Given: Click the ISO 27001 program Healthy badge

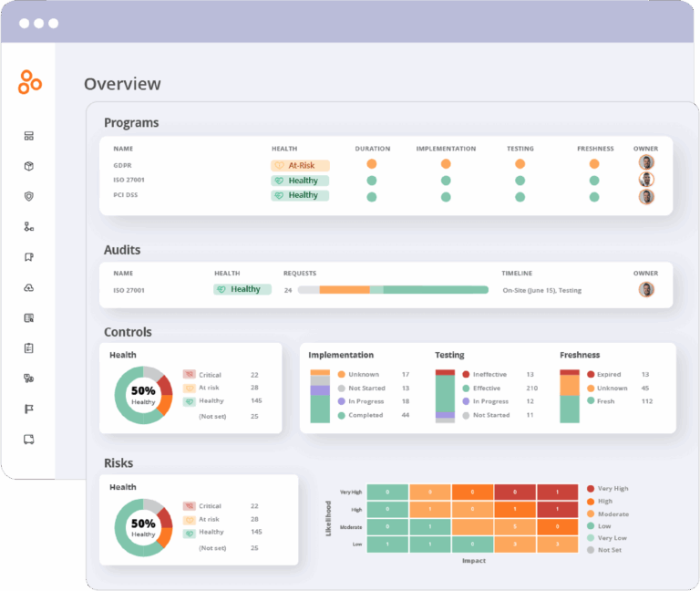Looking at the screenshot, I should (x=300, y=181).
